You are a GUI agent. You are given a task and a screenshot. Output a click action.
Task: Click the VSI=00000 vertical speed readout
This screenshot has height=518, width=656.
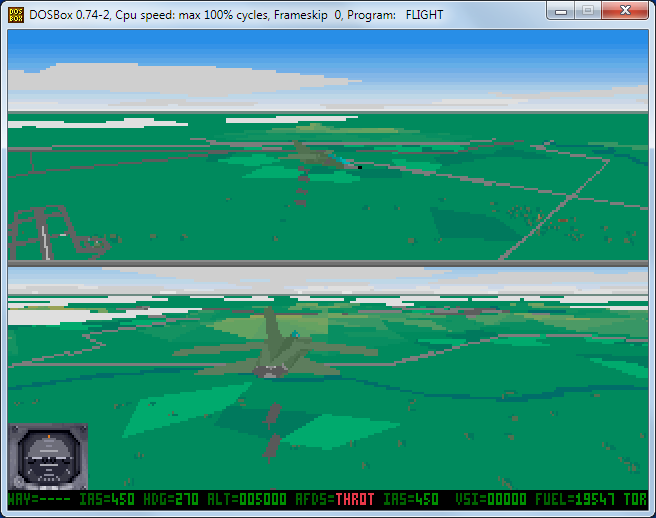(x=491, y=499)
